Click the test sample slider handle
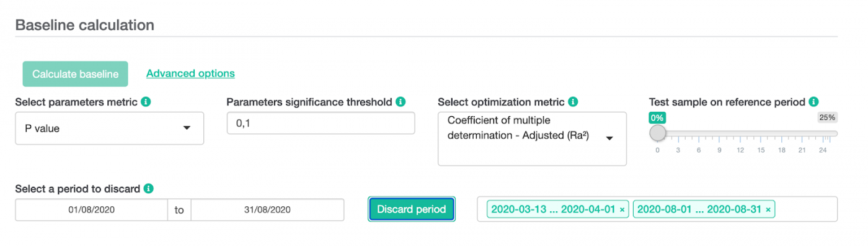The height and width of the screenshot is (246, 868). [658, 133]
